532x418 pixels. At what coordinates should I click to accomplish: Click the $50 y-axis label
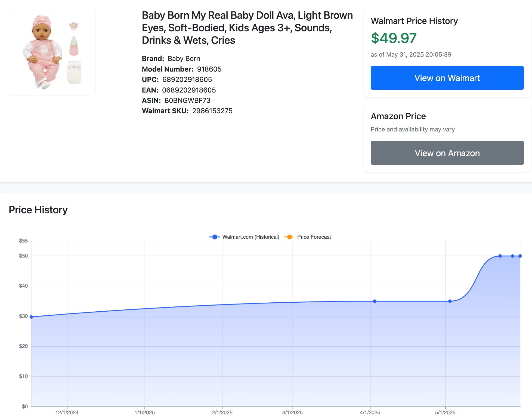(x=23, y=256)
